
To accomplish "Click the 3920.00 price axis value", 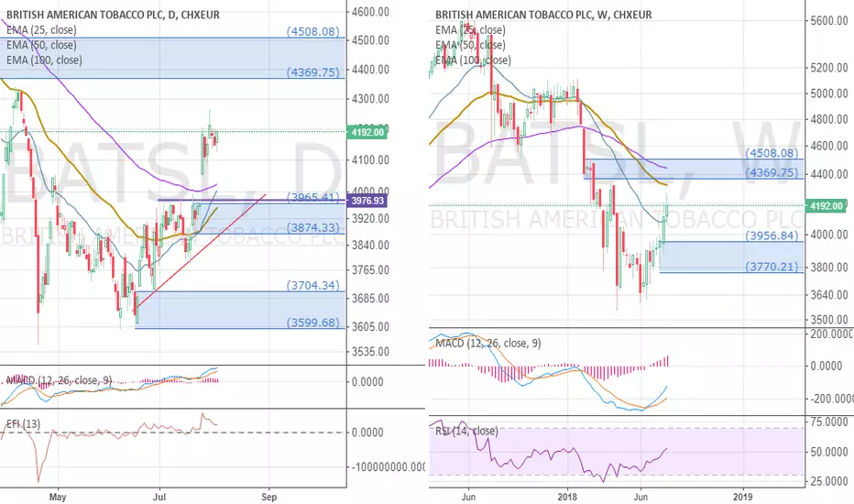I will click(370, 218).
